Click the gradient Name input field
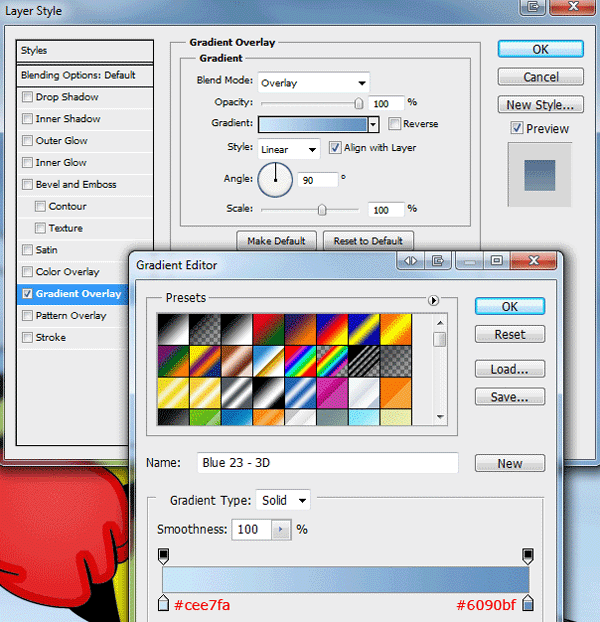 tap(328, 463)
